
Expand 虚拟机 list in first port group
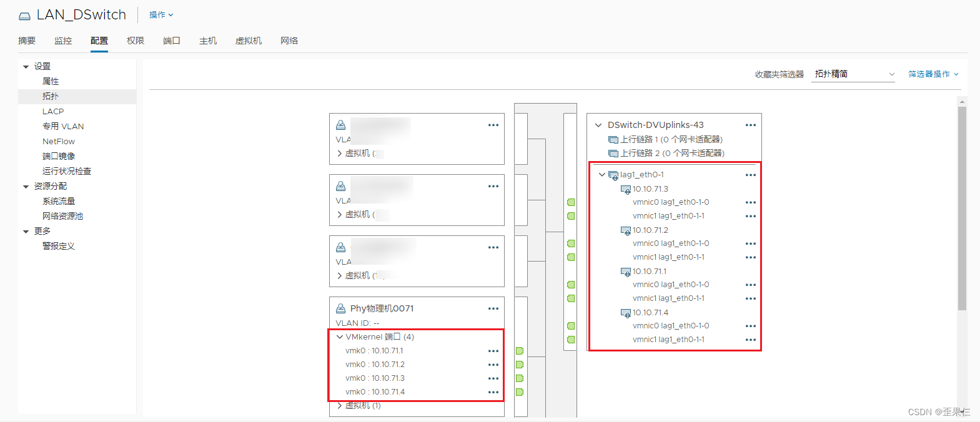[339, 153]
